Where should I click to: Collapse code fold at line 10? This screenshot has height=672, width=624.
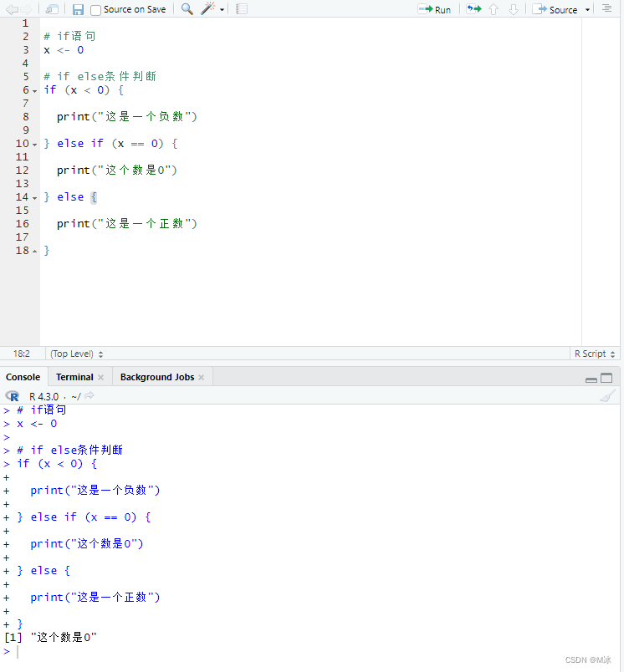(x=35, y=145)
